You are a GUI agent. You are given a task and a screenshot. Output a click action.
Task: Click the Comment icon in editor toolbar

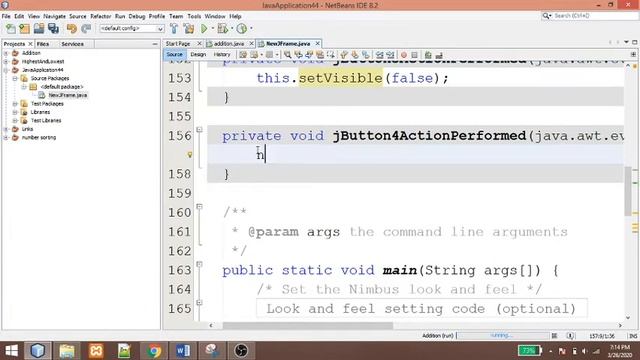[x=428, y=55]
